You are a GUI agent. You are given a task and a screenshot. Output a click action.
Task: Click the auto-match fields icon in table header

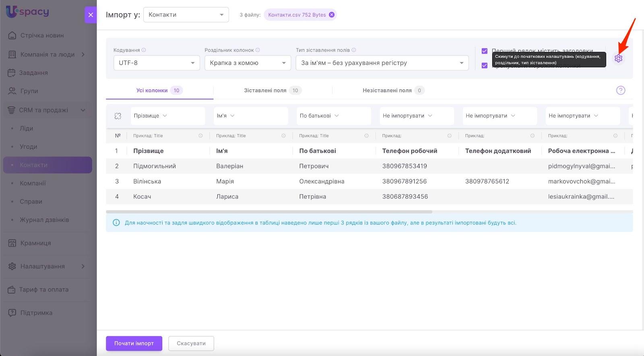tap(118, 116)
